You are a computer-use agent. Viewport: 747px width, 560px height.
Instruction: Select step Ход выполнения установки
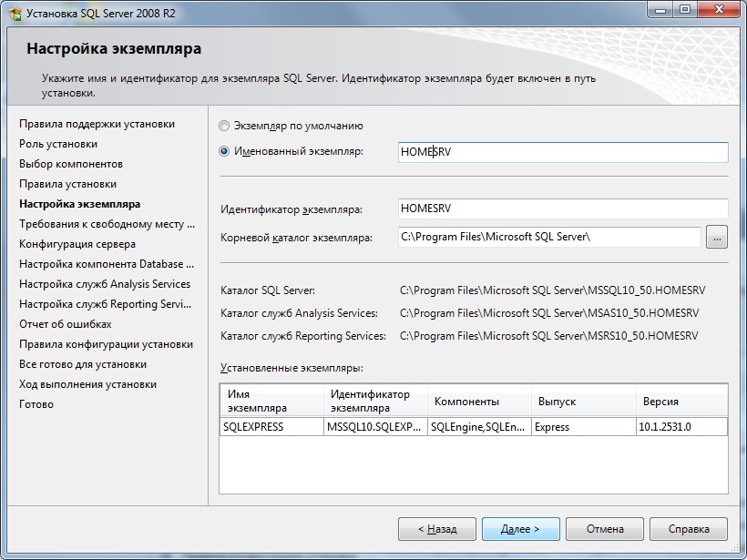[87, 384]
